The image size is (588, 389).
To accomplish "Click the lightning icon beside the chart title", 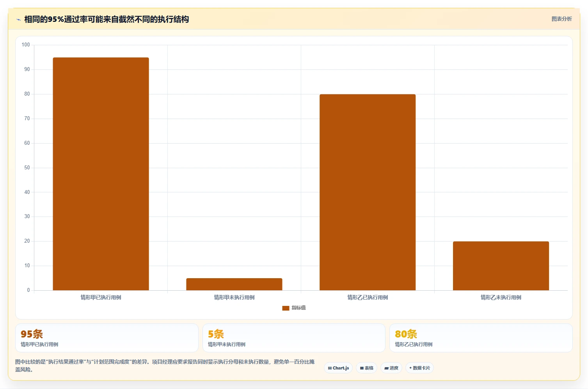I will pos(18,20).
